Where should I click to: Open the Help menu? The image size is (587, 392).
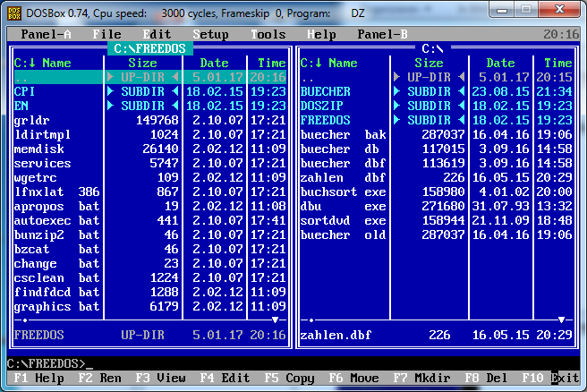pos(321,34)
